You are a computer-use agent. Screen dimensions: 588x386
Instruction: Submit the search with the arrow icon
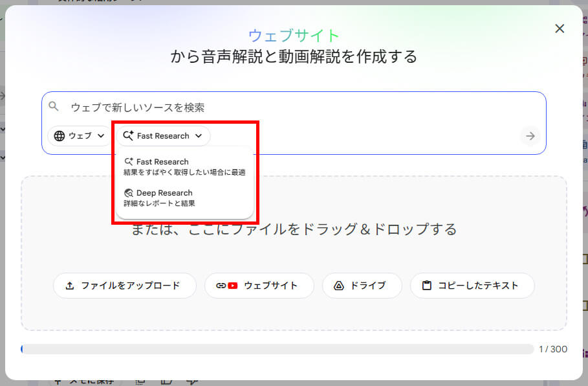click(x=530, y=136)
